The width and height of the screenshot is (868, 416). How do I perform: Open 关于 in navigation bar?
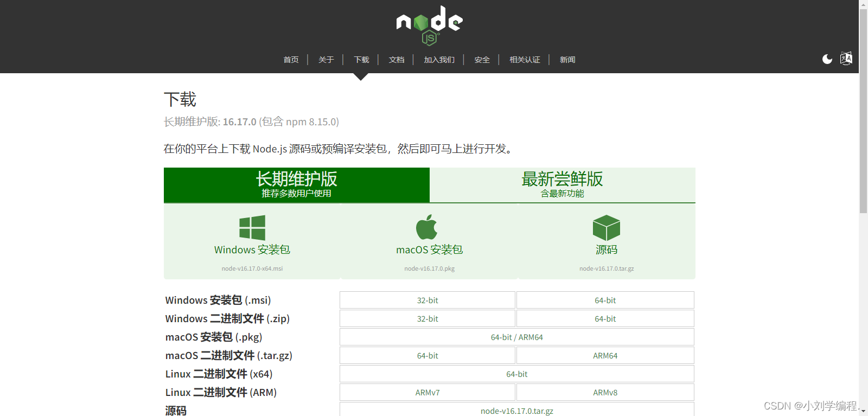[x=326, y=60]
